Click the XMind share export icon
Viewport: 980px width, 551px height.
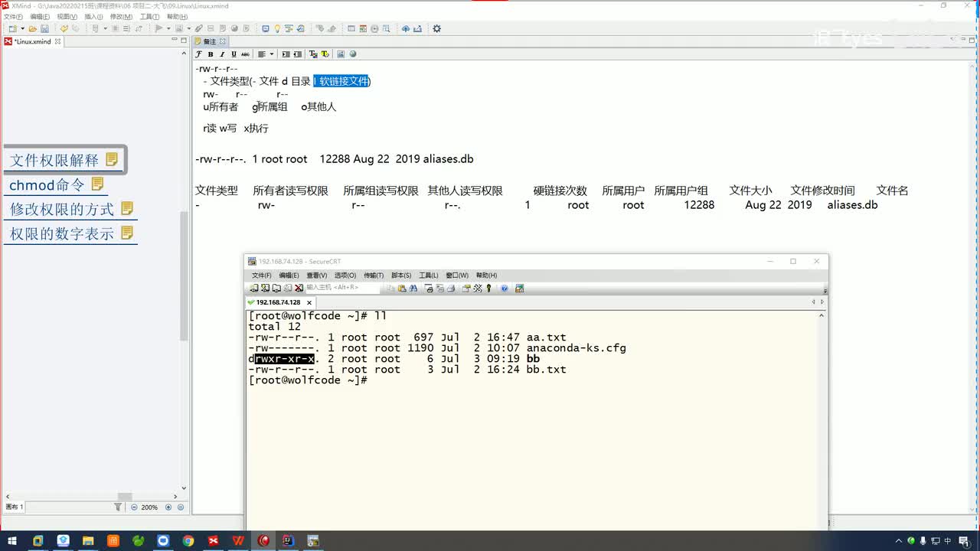coord(418,29)
